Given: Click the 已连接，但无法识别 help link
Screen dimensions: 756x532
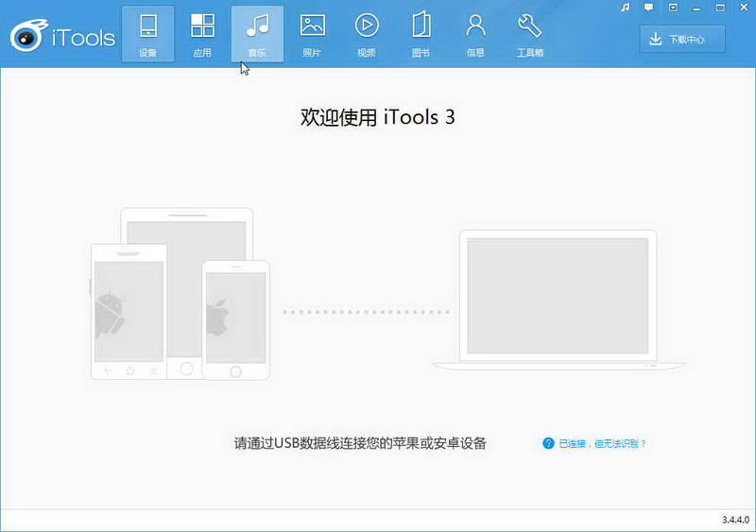Looking at the screenshot, I should pyautogui.click(x=602, y=443).
